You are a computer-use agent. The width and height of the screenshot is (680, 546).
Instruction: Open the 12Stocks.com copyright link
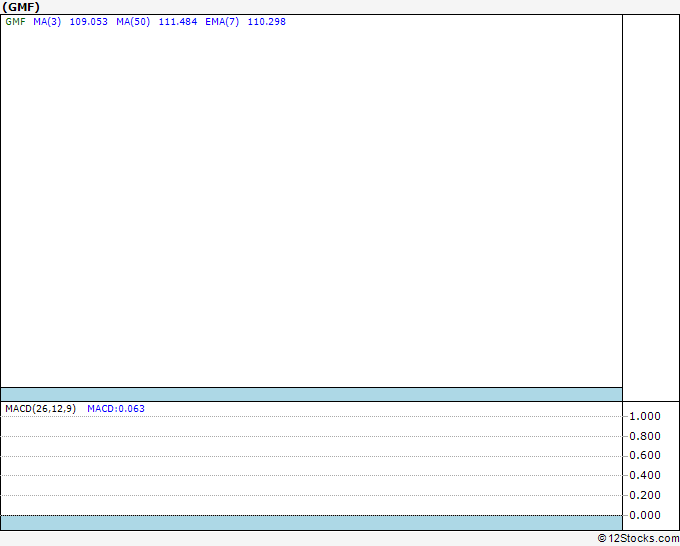[x=638, y=539]
